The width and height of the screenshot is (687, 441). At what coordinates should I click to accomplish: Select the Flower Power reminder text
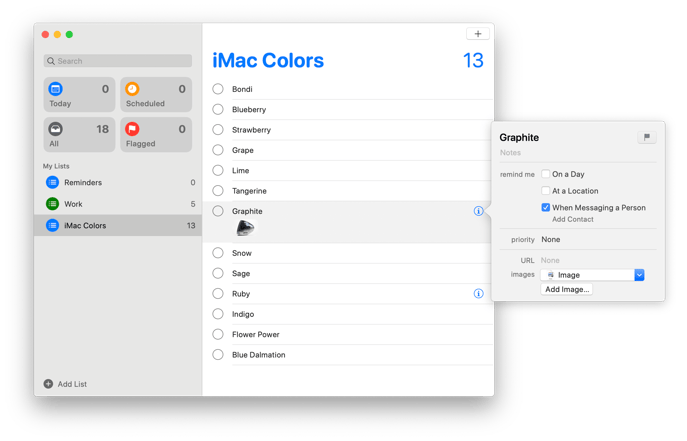point(255,335)
